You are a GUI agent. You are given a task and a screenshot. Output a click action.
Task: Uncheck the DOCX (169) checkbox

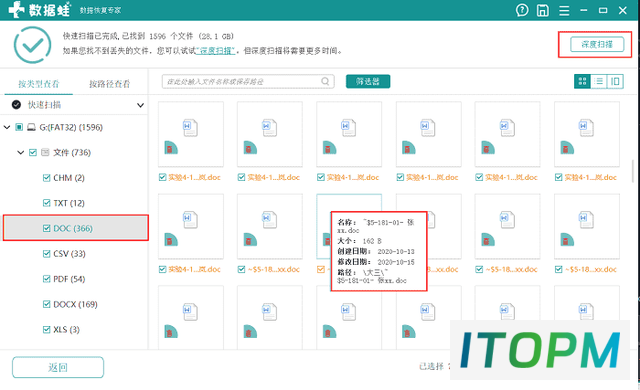click(x=47, y=304)
